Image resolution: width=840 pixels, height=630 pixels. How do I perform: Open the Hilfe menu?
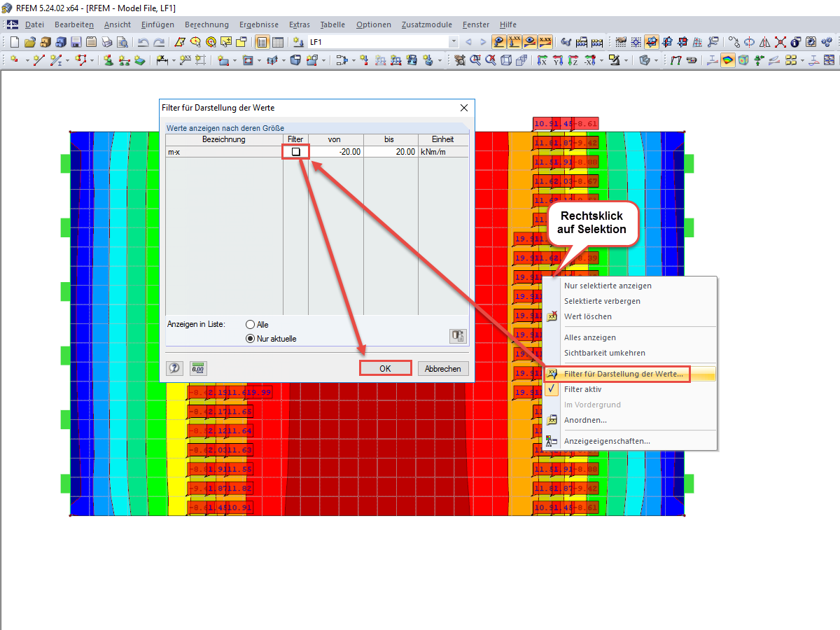pyautogui.click(x=508, y=24)
